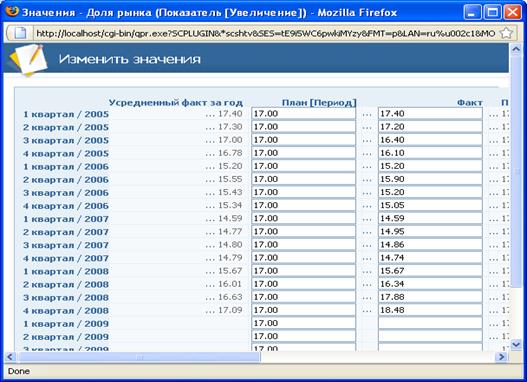Click row label 2 квартал / 2007
The height and width of the screenshot is (382, 527).
(66, 232)
